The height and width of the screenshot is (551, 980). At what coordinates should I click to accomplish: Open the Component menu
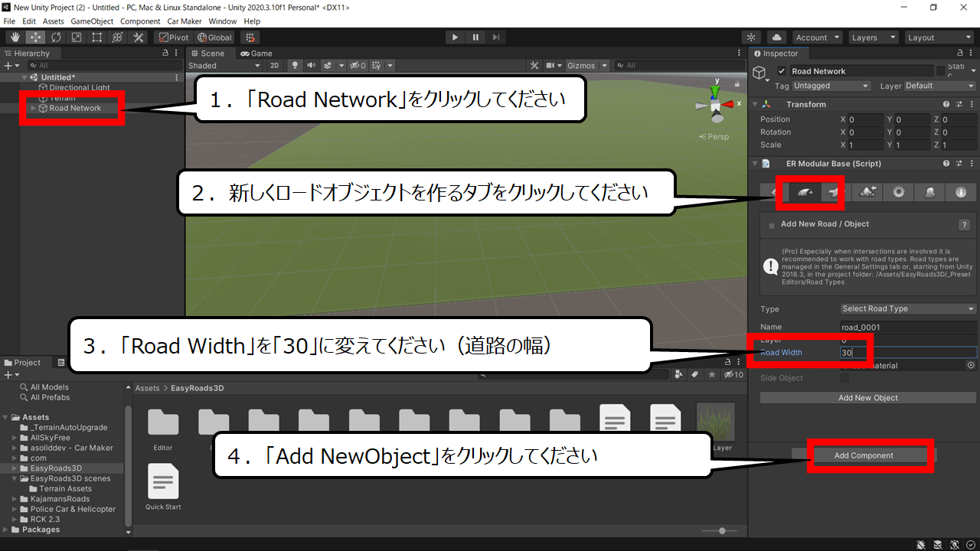(140, 21)
